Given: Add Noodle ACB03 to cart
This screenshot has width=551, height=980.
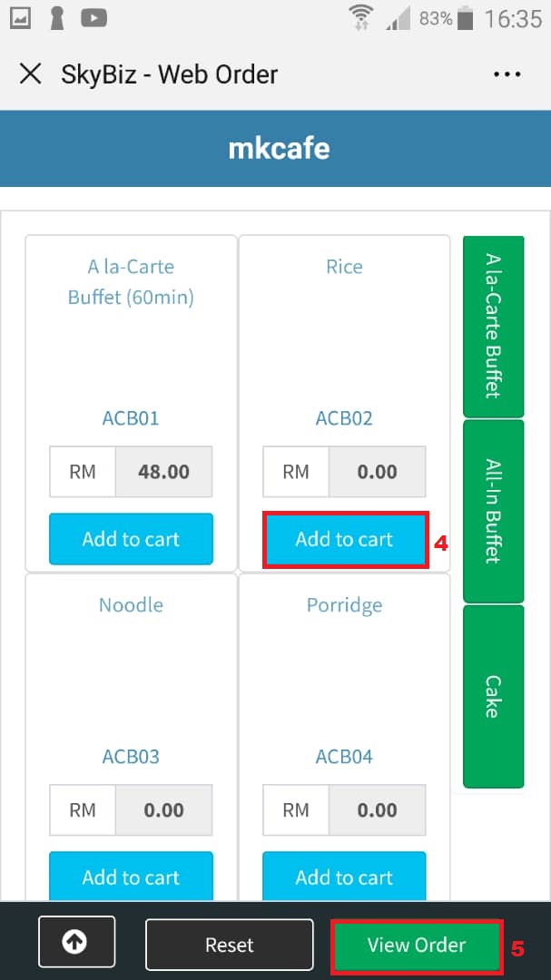Looking at the screenshot, I should 131,877.
